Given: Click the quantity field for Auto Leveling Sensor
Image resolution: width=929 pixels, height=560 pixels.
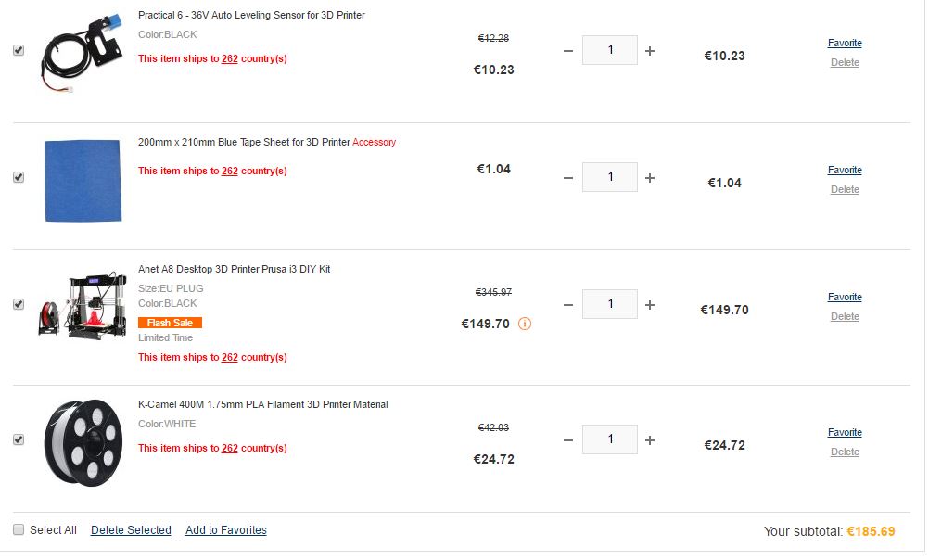Looking at the screenshot, I should click(x=610, y=50).
